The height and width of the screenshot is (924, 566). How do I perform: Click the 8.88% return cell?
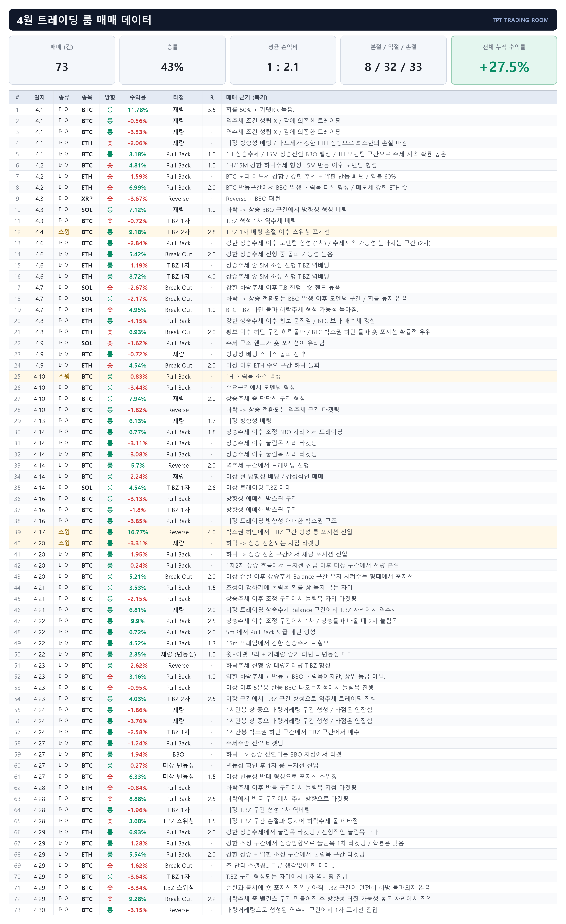pyautogui.click(x=138, y=799)
